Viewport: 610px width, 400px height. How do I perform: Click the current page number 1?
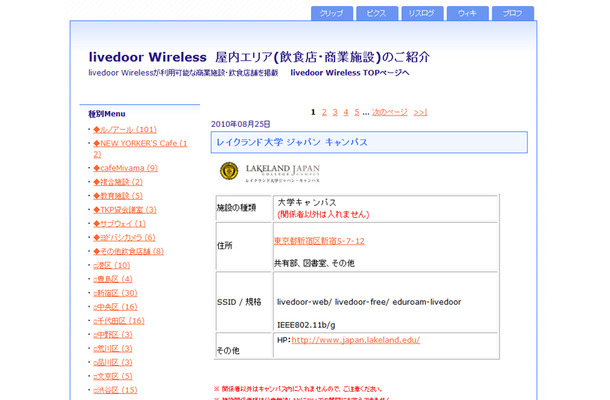tap(313, 112)
